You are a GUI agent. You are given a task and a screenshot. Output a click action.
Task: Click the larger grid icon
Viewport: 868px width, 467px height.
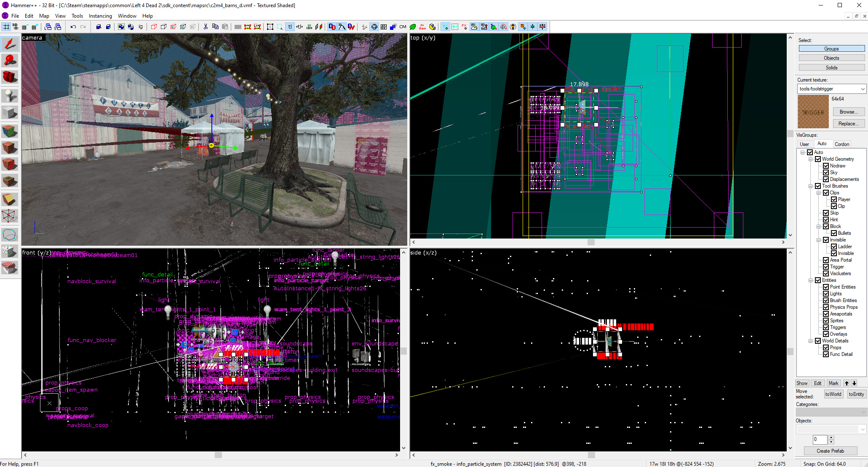coord(35,27)
